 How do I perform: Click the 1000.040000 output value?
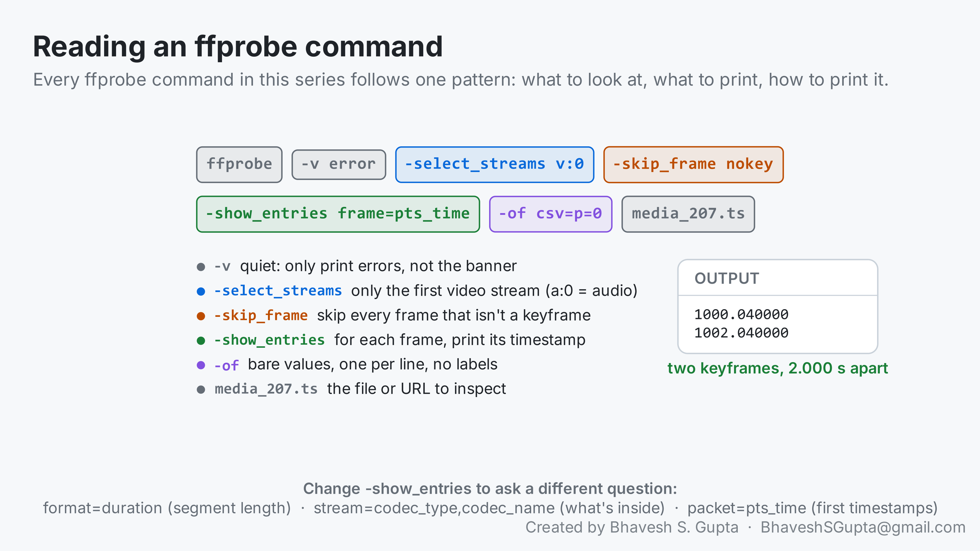pyautogui.click(x=741, y=314)
